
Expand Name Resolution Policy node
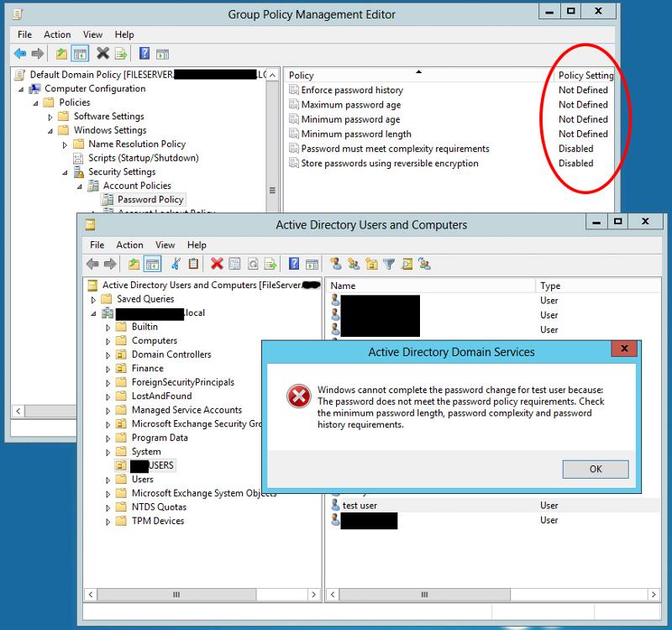(x=66, y=144)
